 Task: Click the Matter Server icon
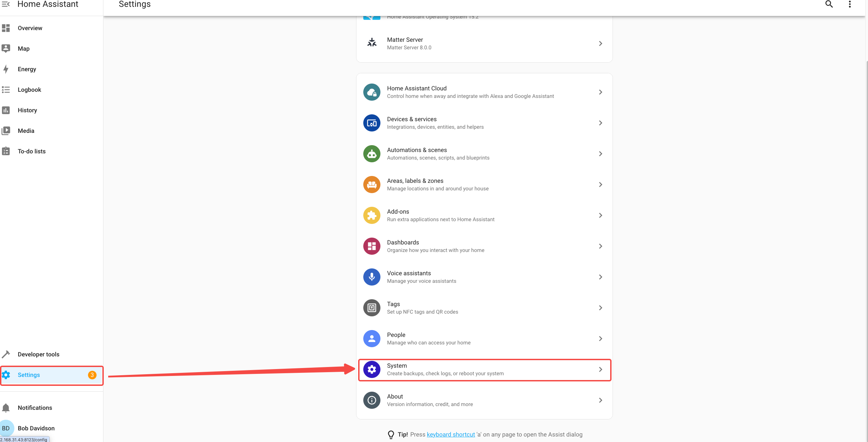click(x=372, y=43)
